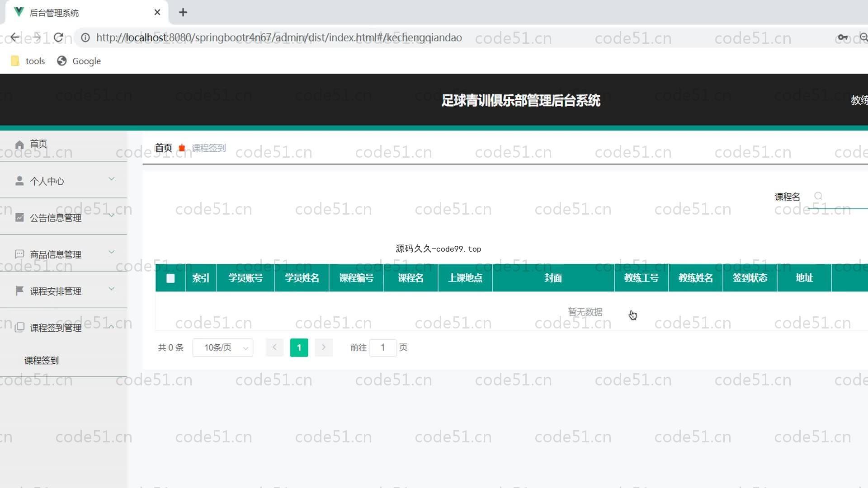Screen dimensions: 868x488
Task: Click the address bar URL
Action: [x=279, y=38]
